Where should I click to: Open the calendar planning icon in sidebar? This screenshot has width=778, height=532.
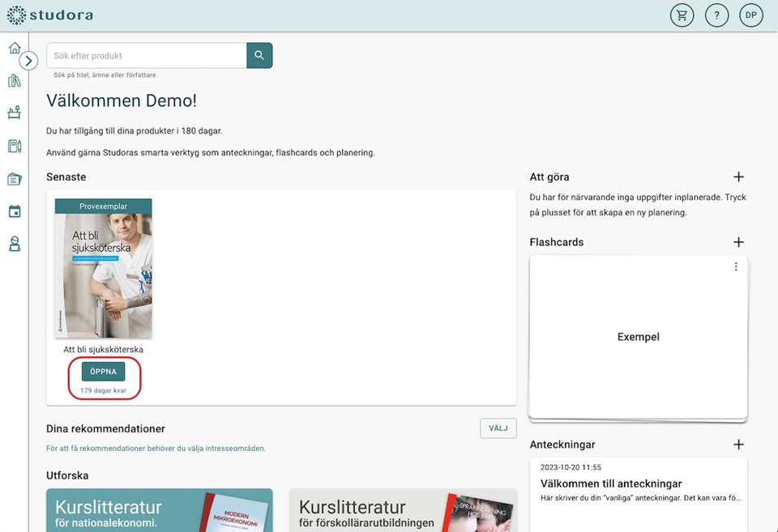[14, 211]
